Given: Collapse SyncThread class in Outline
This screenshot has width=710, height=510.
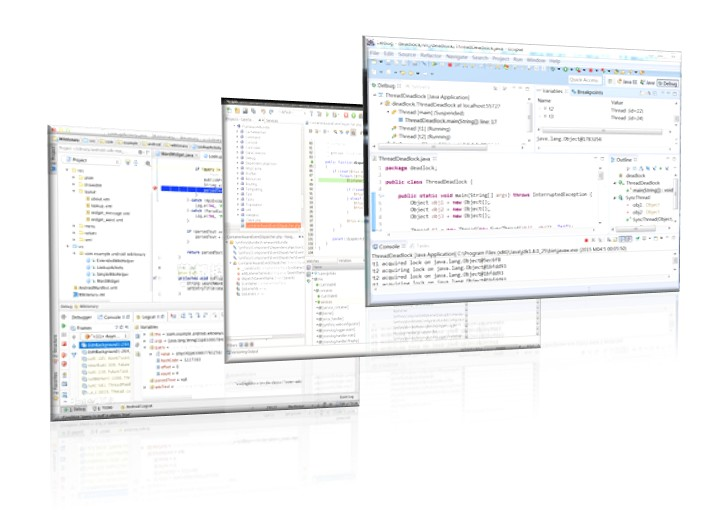Looking at the screenshot, I should click(615, 197).
